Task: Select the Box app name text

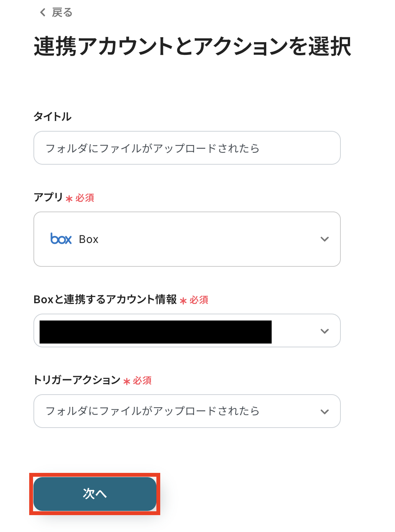Action: 89,239
